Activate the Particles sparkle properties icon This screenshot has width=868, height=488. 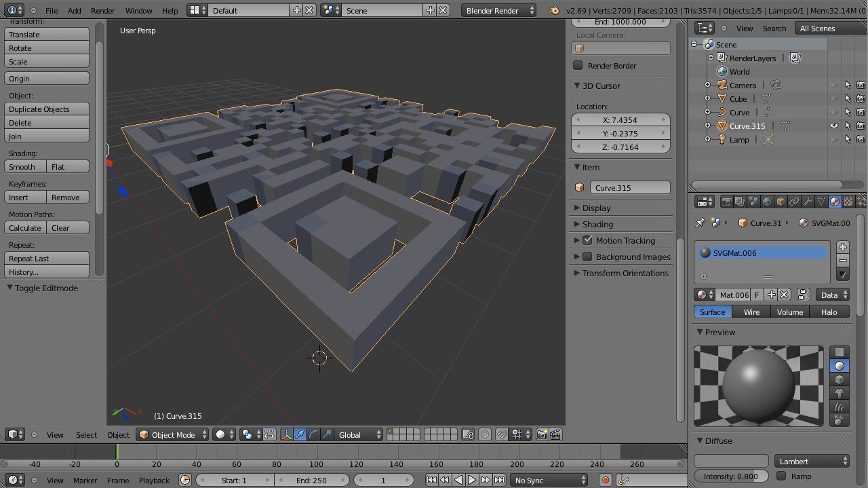(x=860, y=202)
